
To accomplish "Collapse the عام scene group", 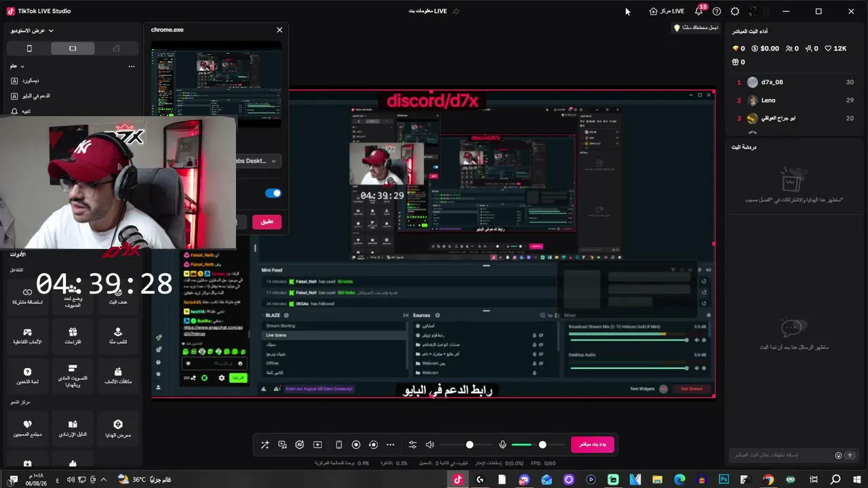I will point(18,66).
